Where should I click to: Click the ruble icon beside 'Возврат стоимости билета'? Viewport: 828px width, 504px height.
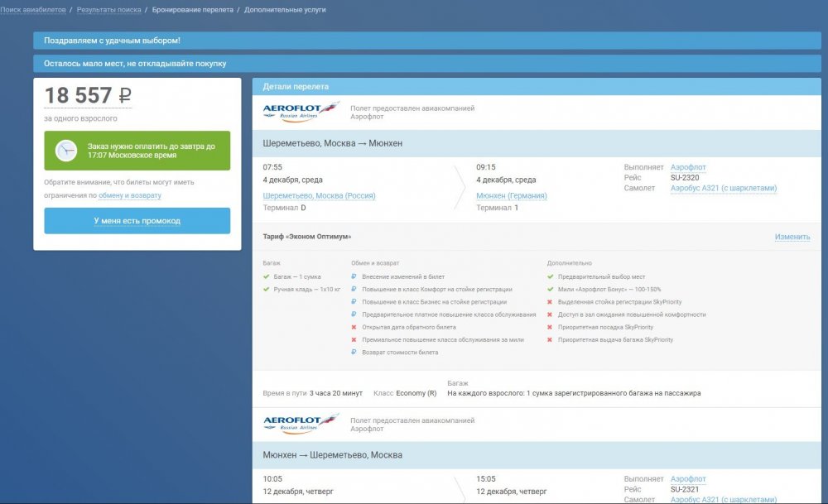coord(354,352)
